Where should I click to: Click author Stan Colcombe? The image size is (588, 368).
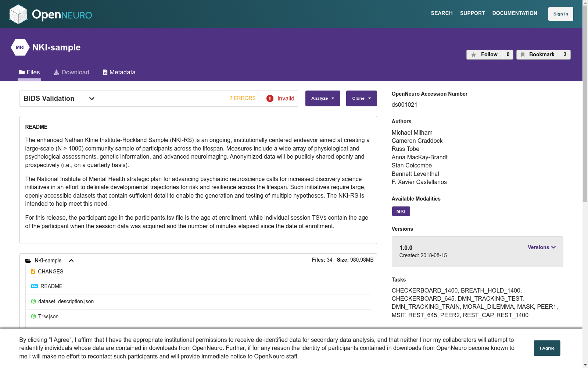412,165
